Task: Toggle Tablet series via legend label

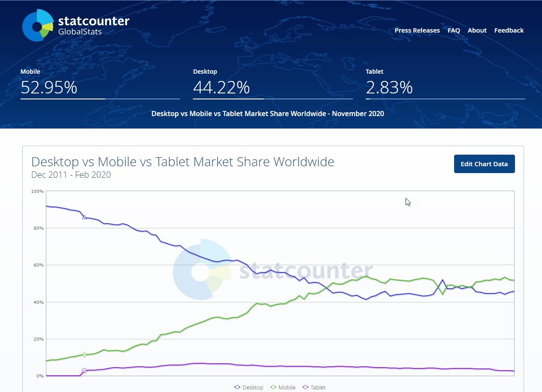Action: [318, 387]
